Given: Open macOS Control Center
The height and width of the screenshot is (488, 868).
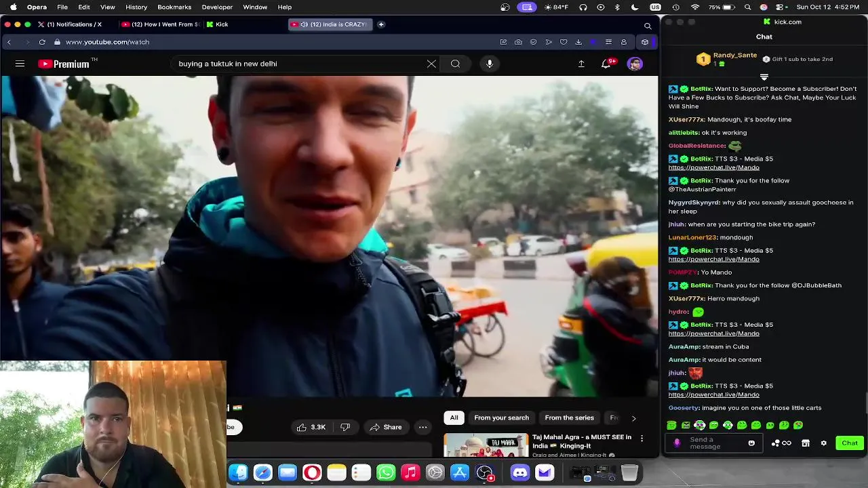Looking at the screenshot, I should tap(781, 7).
